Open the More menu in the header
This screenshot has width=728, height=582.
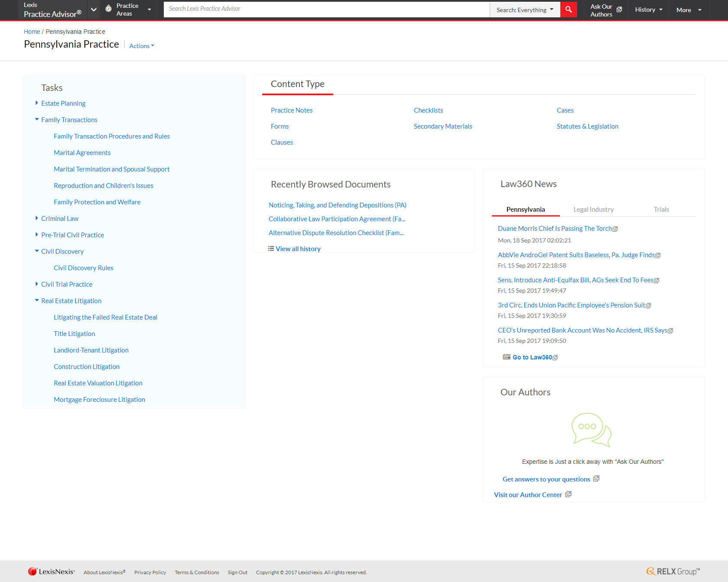(689, 10)
